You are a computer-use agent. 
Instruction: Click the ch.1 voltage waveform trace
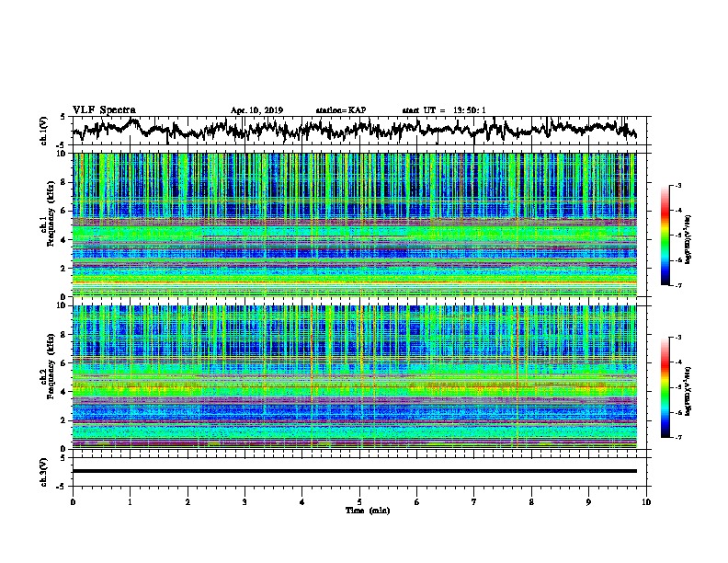click(x=354, y=129)
